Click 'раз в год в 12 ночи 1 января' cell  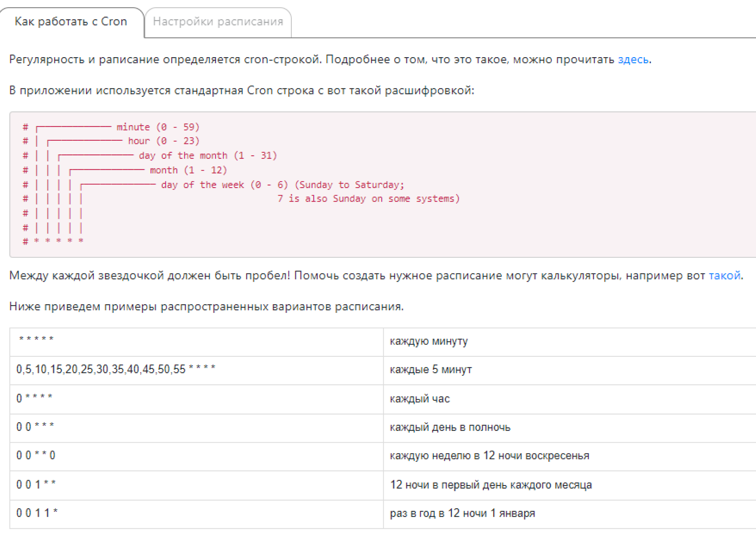(x=462, y=513)
